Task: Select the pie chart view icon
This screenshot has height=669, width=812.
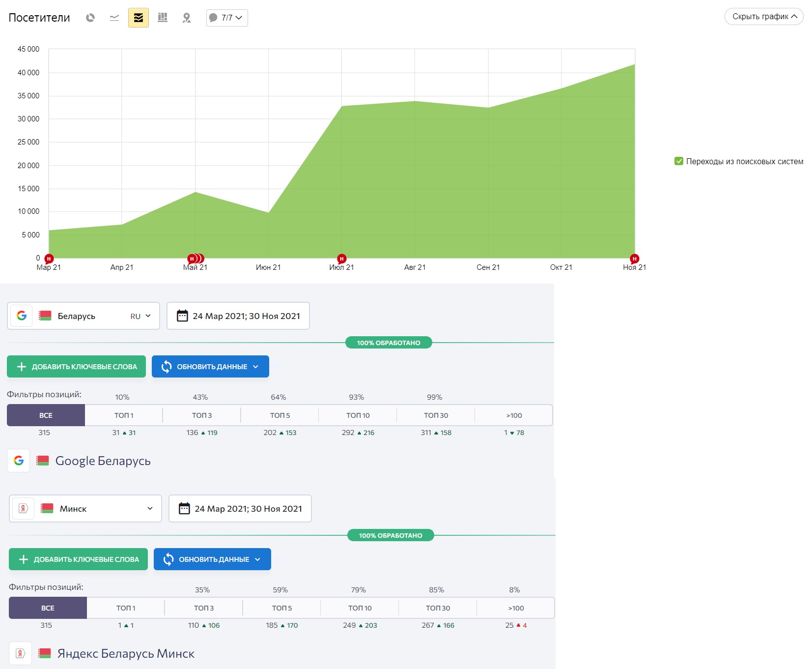Action: pyautogui.click(x=90, y=18)
